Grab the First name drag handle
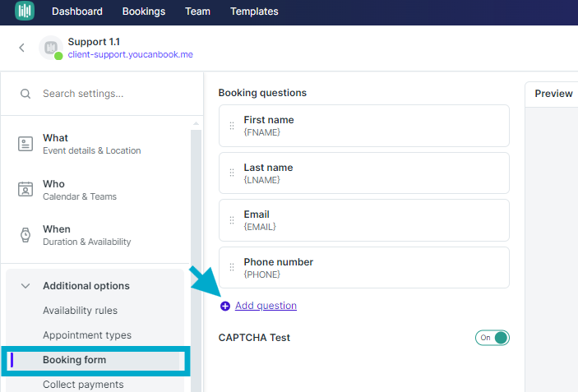The width and height of the screenshot is (578, 392). click(232, 126)
